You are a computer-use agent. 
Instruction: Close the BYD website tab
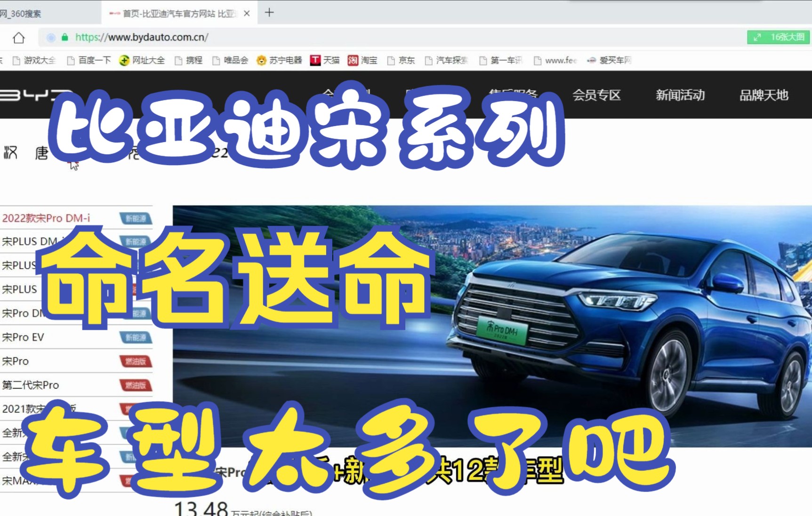tap(247, 14)
